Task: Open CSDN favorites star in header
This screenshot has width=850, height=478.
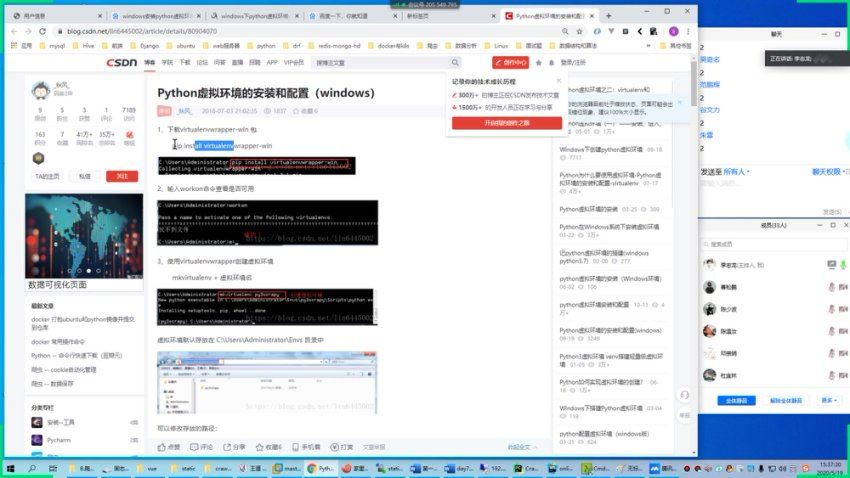Action: pyautogui.click(x=538, y=63)
